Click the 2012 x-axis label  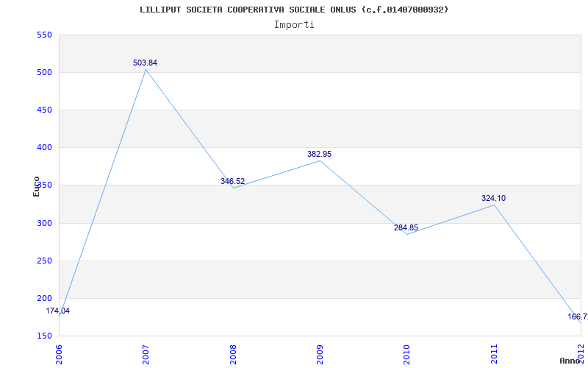pos(581,354)
